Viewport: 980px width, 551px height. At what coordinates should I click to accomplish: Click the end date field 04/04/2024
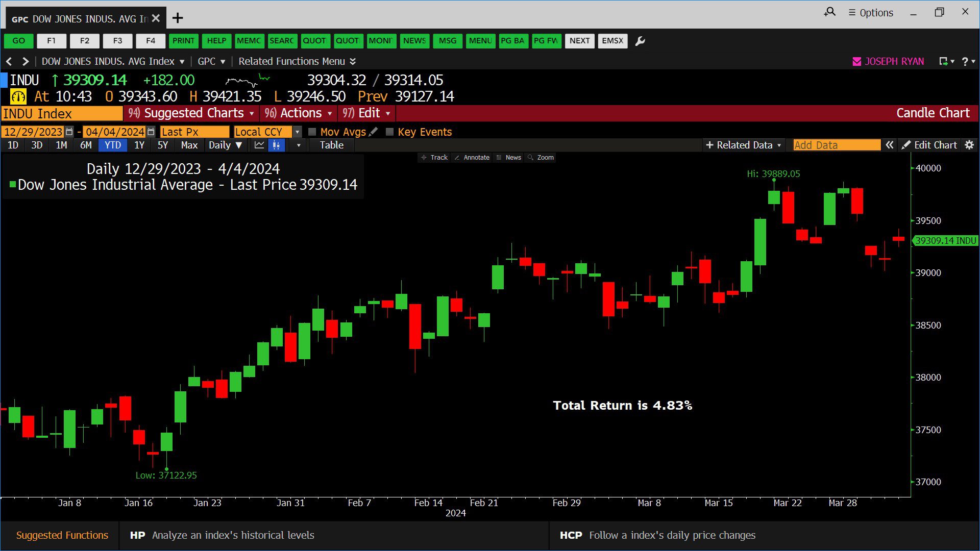(x=114, y=132)
